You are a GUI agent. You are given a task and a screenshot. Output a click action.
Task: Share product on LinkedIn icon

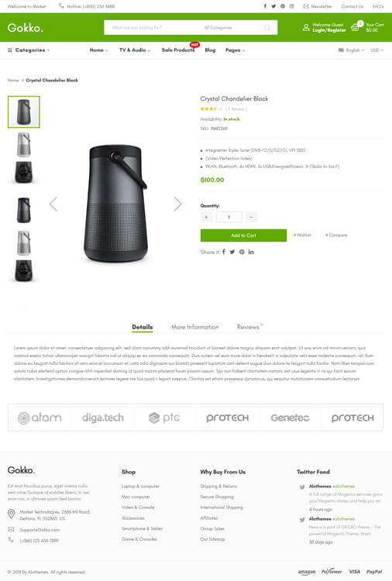[251, 252]
